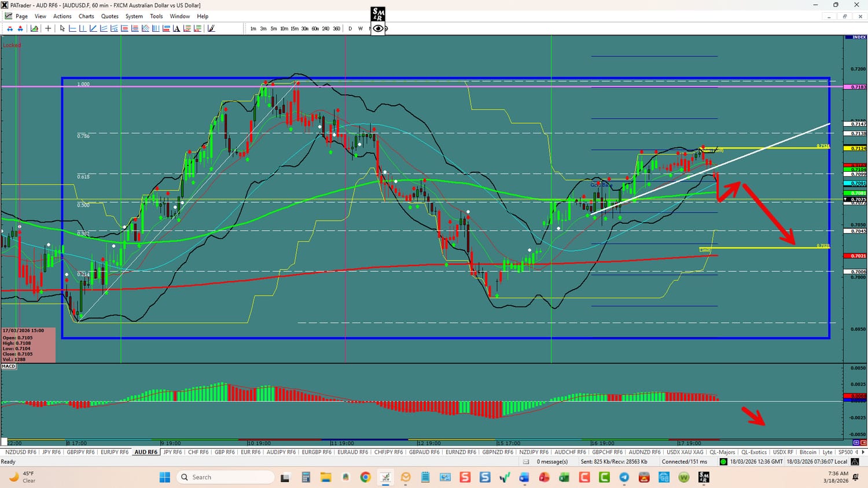This screenshot has height=488, width=868.
Task: Expand the Quotes menu
Action: pos(109,16)
